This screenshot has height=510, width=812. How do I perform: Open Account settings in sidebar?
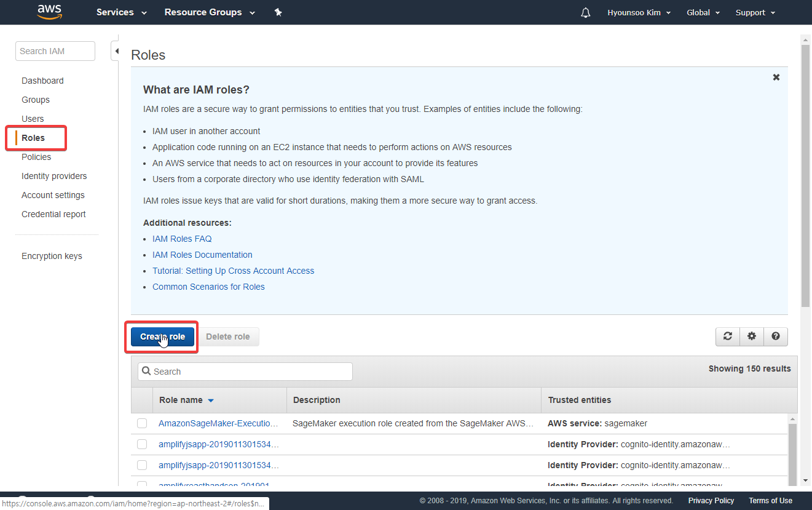click(53, 195)
